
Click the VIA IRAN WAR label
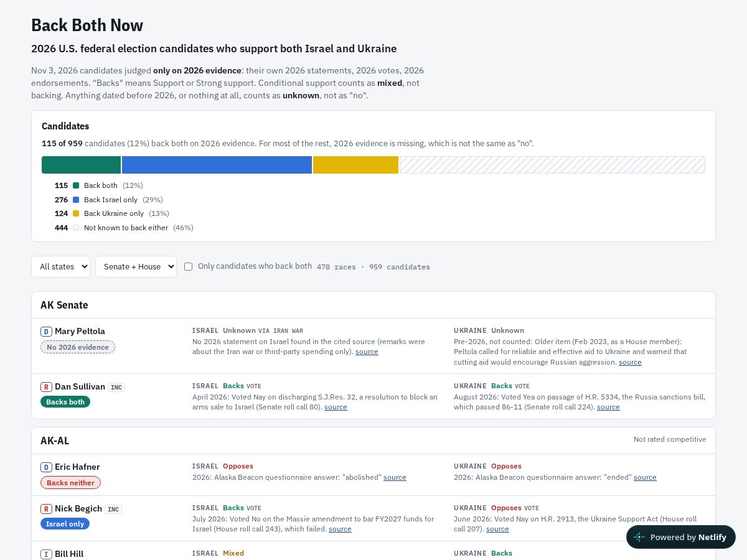tap(281, 331)
